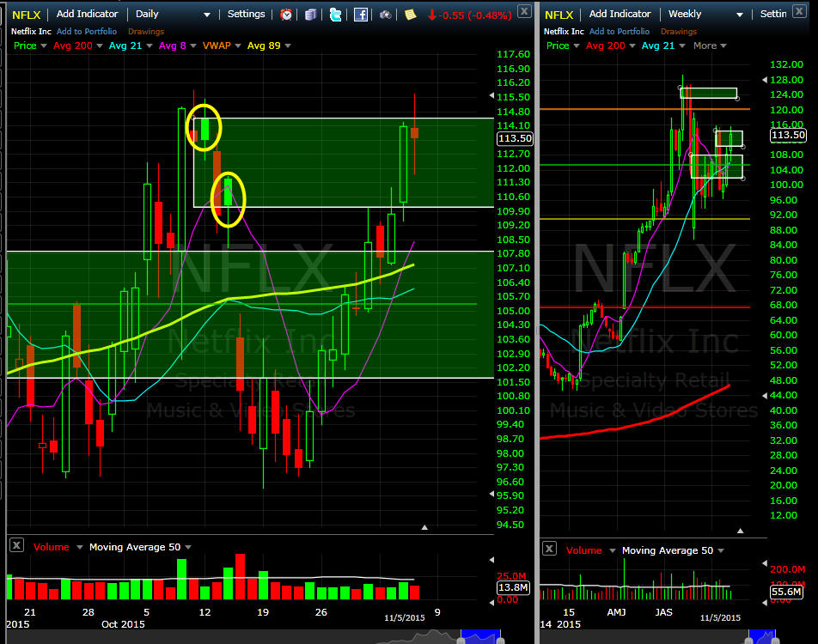Remove the weekly Volume indicator with X

pyautogui.click(x=549, y=549)
